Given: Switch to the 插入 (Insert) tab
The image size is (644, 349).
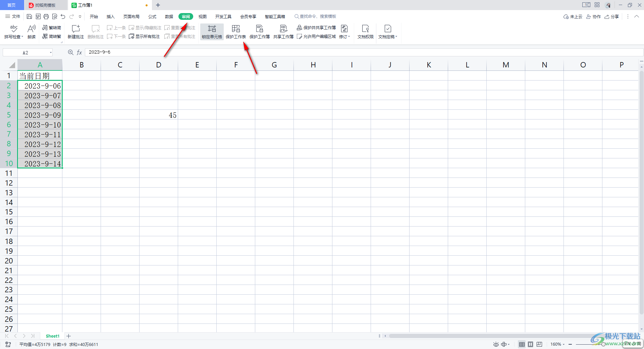Looking at the screenshot, I should (111, 16).
